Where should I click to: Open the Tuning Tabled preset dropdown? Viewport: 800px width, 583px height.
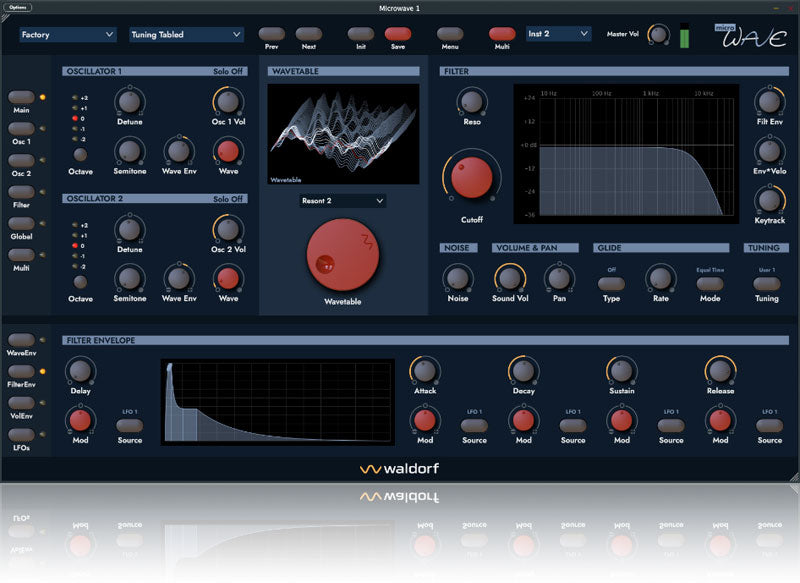[x=186, y=35]
